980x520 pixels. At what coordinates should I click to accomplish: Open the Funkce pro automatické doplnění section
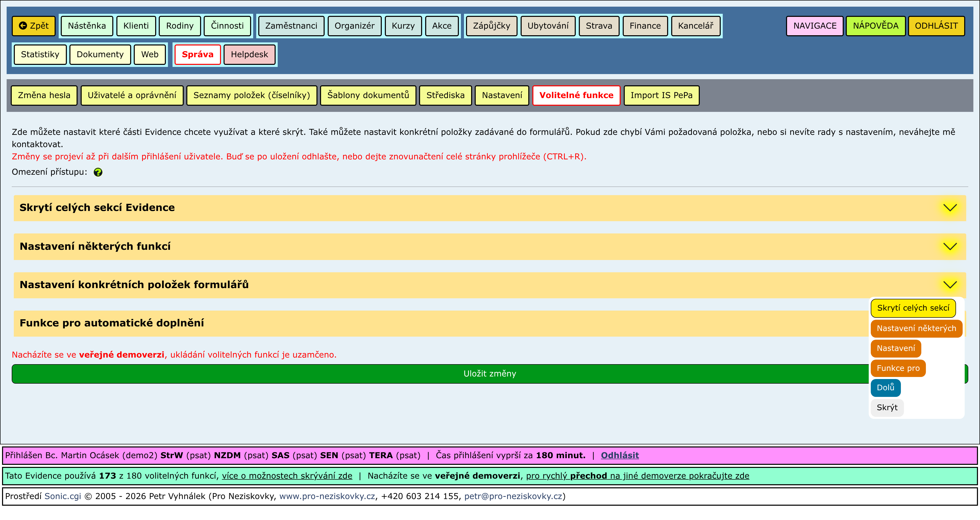click(x=112, y=323)
